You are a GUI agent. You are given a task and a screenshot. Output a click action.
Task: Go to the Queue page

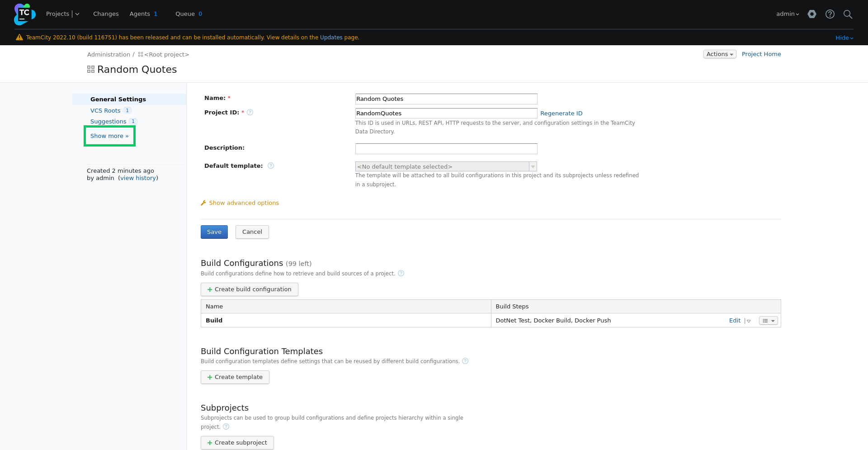[189, 14]
